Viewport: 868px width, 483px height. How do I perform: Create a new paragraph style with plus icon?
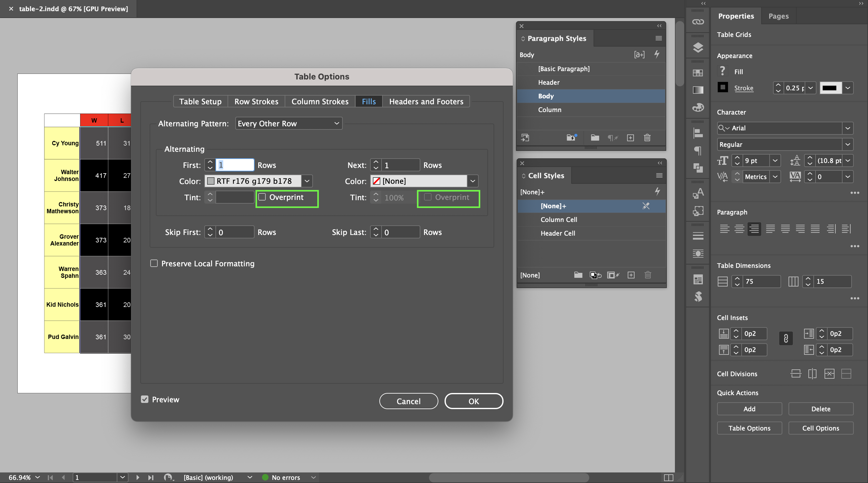click(x=631, y=138)
